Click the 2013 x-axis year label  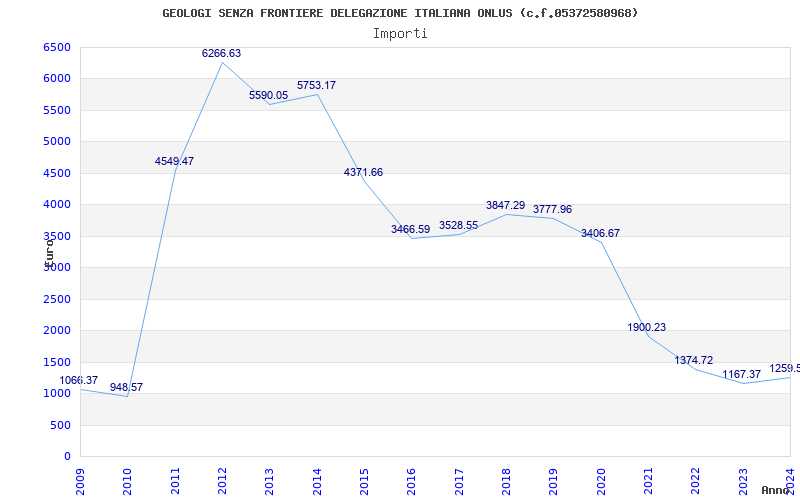269,481
